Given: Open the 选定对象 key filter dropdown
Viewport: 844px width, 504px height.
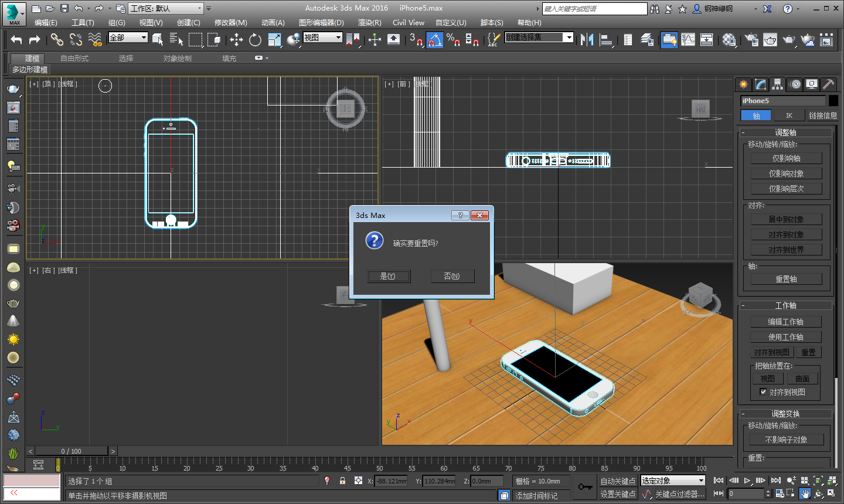Looking at the screenshot, I should pyautogui.click(x=673, y=481).
